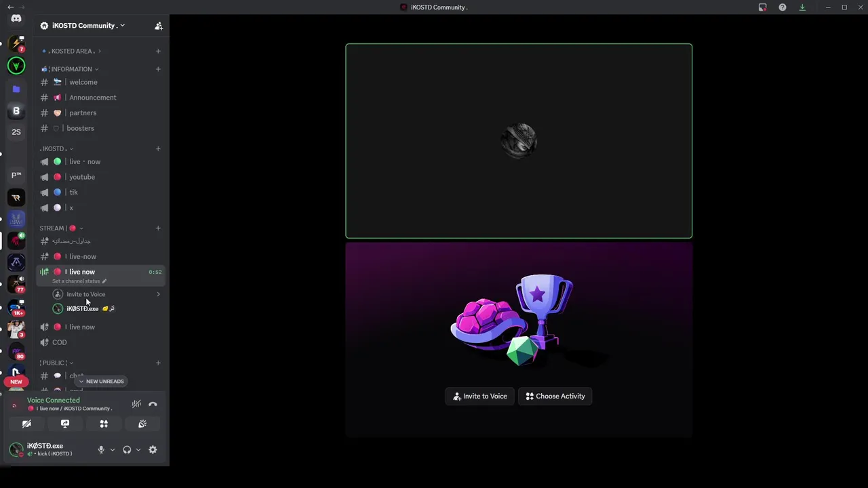Share your screen from the voice panel
This screenshot has width=868, height=488.
(65, 424)
